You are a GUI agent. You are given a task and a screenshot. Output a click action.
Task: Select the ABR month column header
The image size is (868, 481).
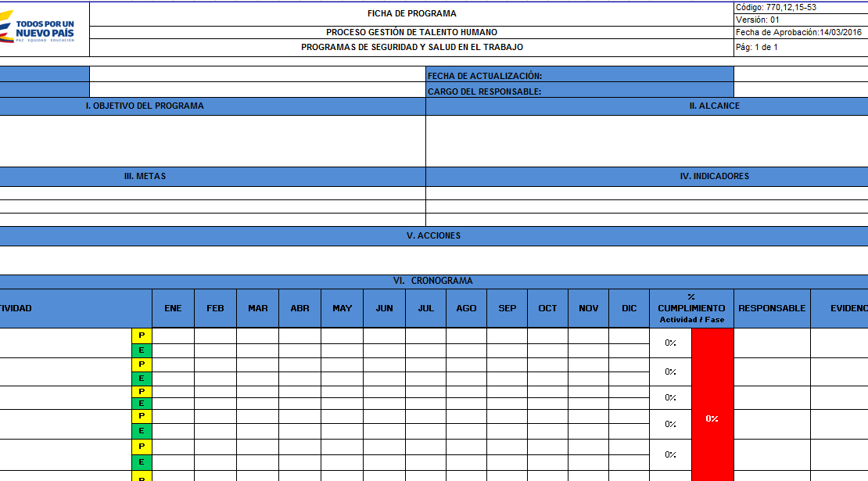click(x=300, y=308)
